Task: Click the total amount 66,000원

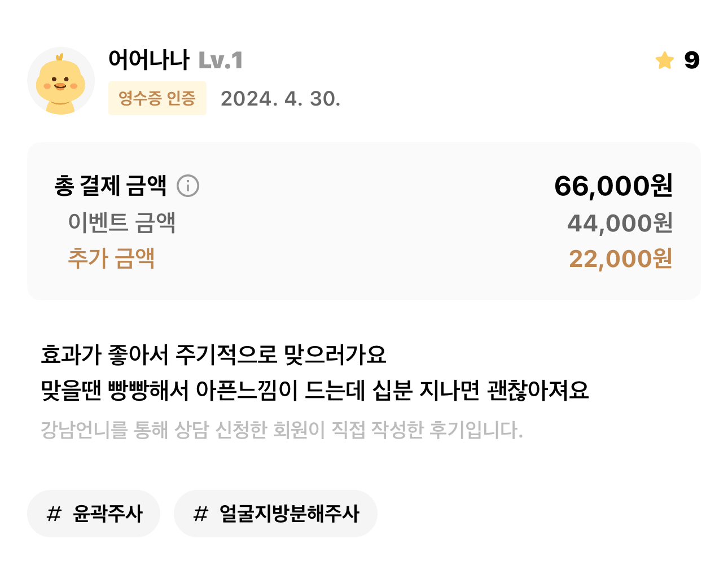Action: point(613,186)
